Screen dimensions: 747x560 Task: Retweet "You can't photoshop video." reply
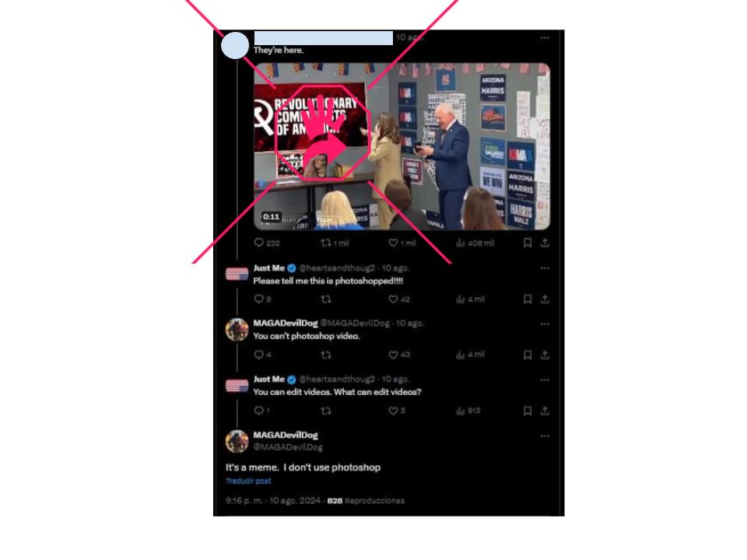pos(326,355)
